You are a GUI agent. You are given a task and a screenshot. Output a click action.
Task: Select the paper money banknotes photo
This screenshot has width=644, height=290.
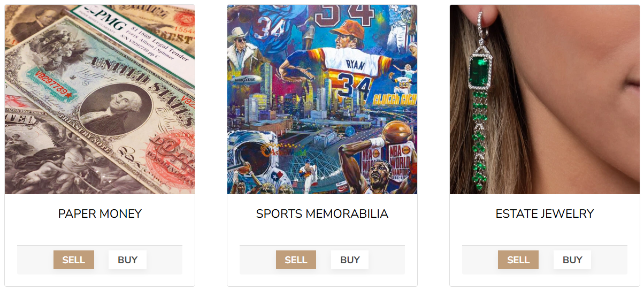click(100, 100)
